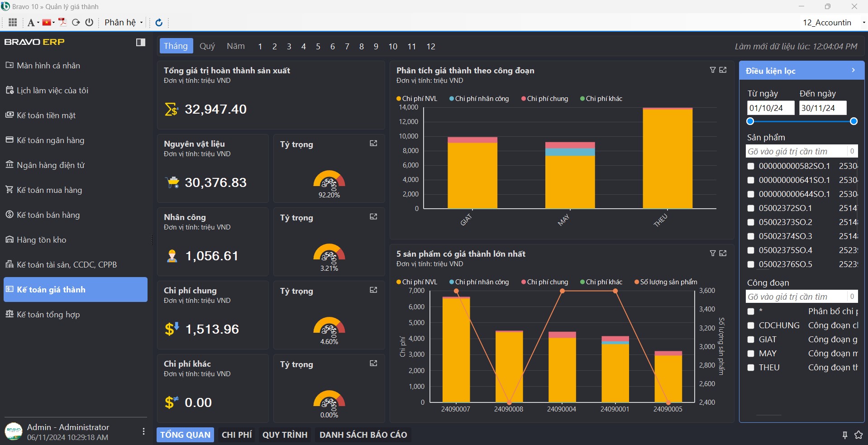This screenshot has height=445, width=868.
Task: Switch to the CHI PHÍ tab
Action: [x=237, y=435]
